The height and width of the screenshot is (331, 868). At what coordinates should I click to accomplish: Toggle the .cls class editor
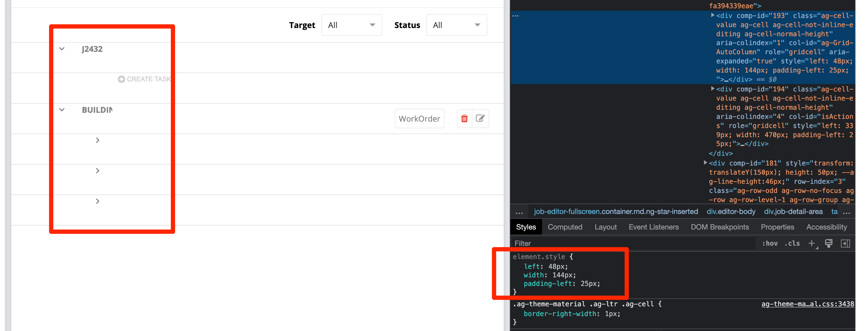[792, 243]
